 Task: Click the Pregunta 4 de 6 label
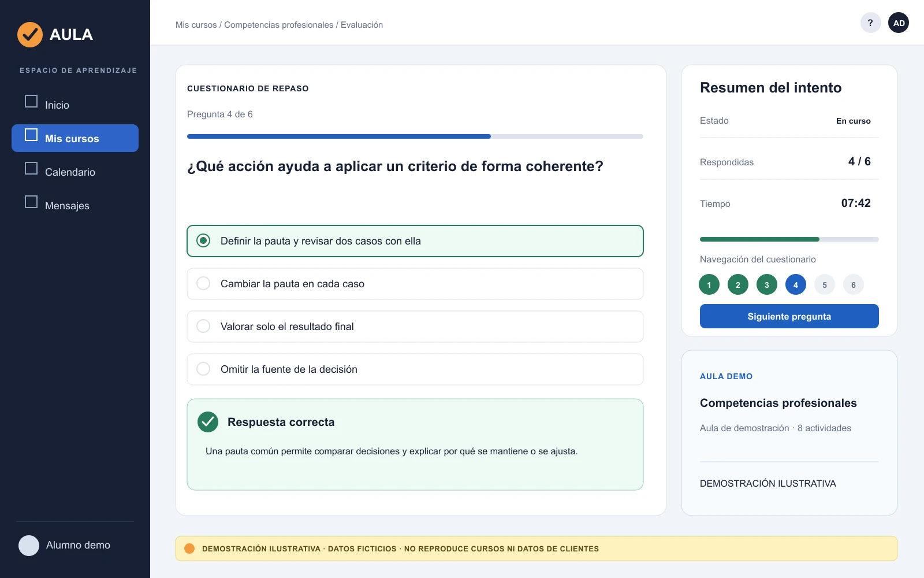220,114
